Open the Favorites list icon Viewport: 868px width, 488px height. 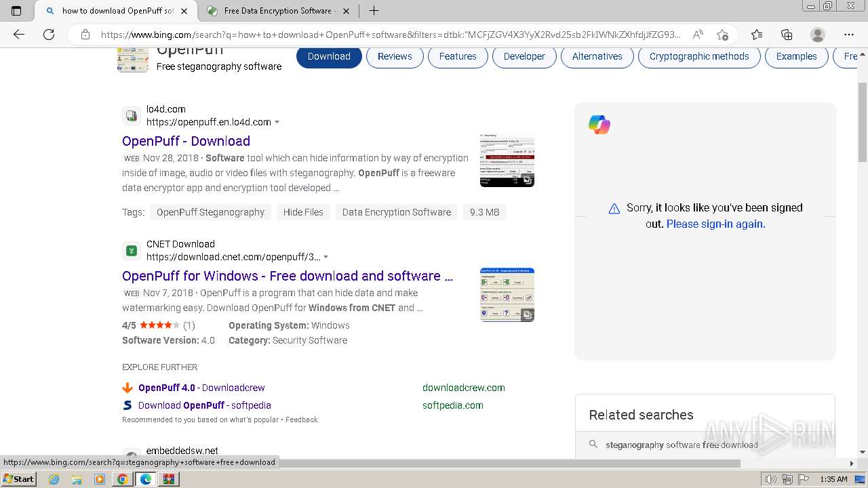pyautogui.click(x=757, y=35)
